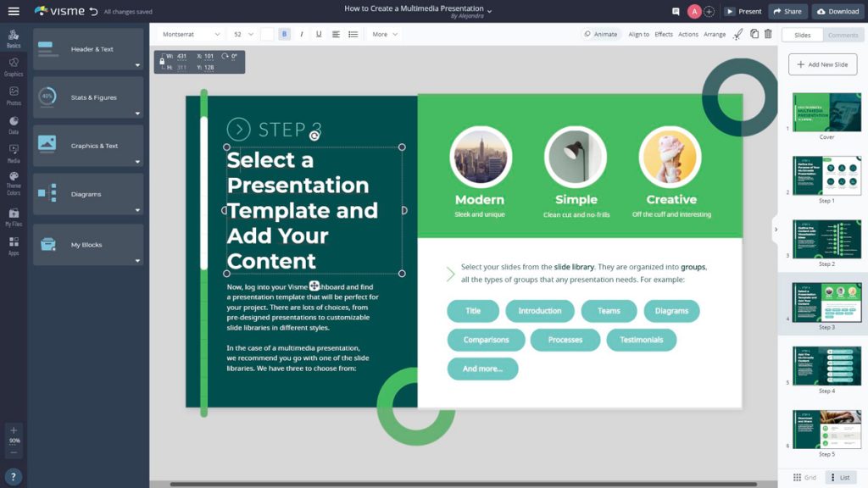Toggle the aspect ratio lock icon

(162, 61)
